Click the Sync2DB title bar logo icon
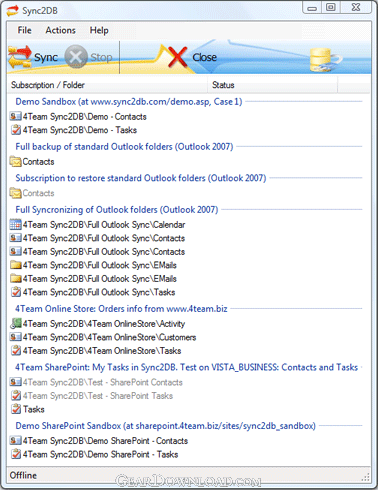Viewport: 378px width, 490px height. point(13,11)
